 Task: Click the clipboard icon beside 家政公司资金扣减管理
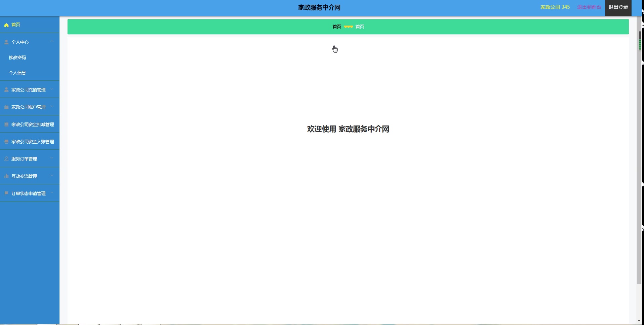tap(6, 124)
